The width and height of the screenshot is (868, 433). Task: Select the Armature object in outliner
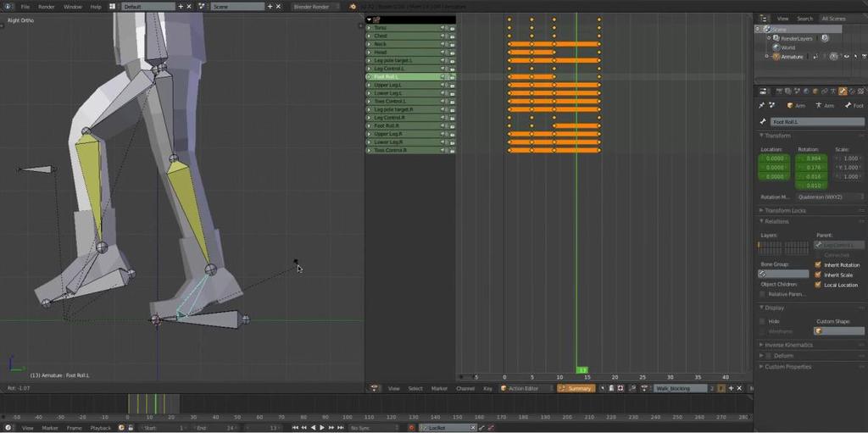pos(793,57)
